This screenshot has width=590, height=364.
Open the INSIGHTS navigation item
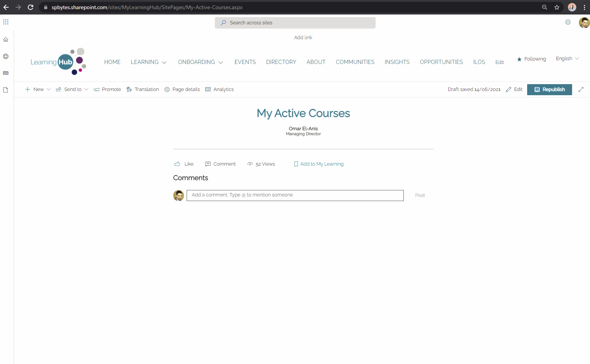pyautogui.click(x=397, y=62)
